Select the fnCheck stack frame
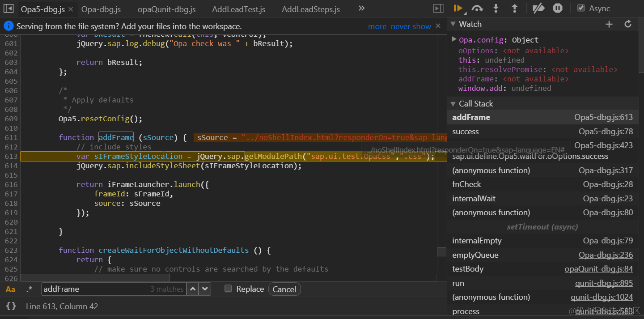Image resolution: width=644 pixels, height=319 pixels. tap(542, 184)
